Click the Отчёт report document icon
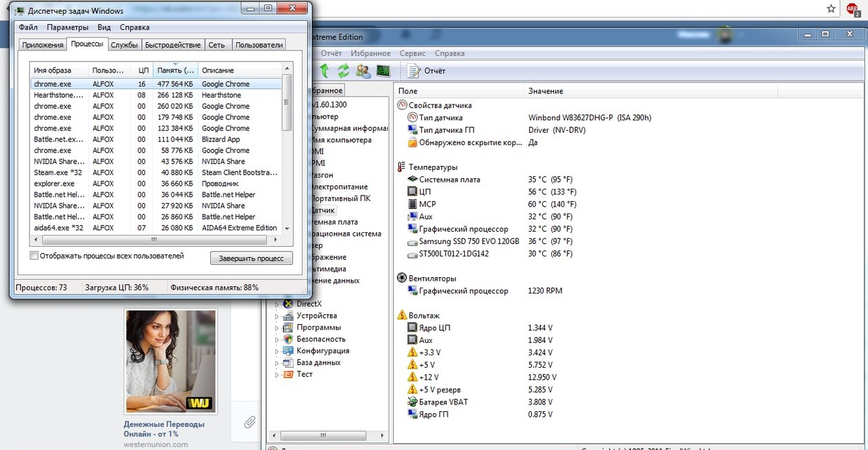The height and width of the screenshot is (450, 868). (414, 71)
